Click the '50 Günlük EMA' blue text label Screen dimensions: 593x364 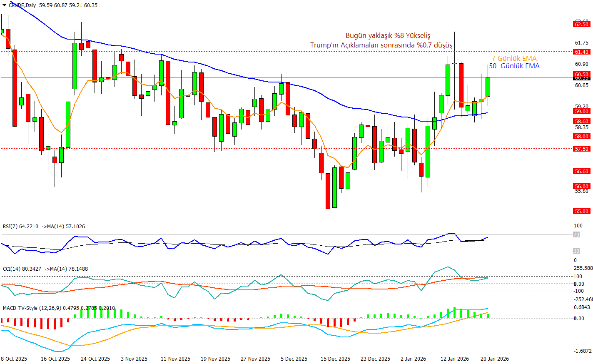tap(514, 66)
